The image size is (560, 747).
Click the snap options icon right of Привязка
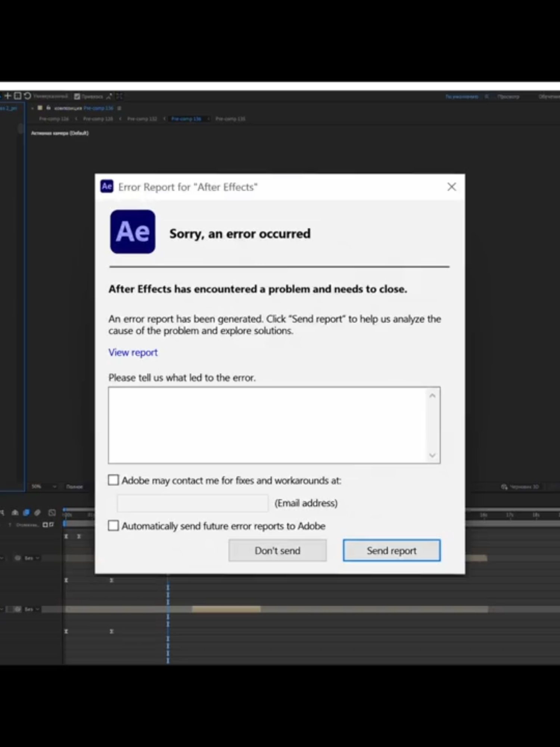click(x=109, y=96)
